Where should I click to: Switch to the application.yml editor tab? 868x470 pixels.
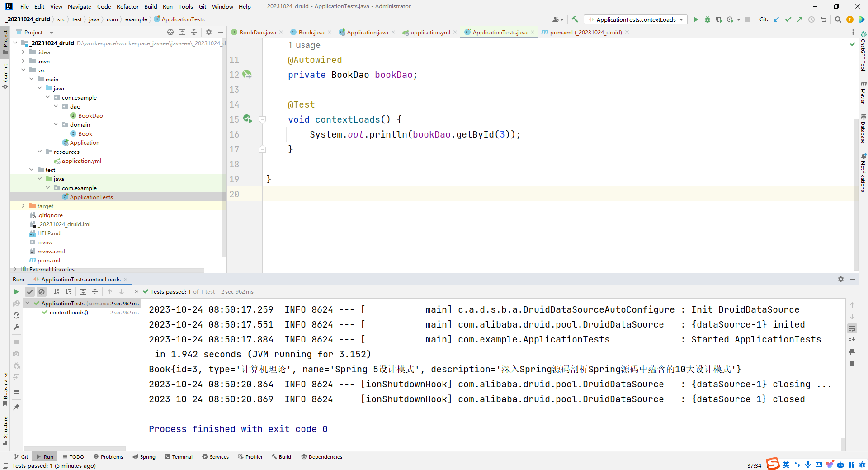pyautogui.click(x=430, y=32)
